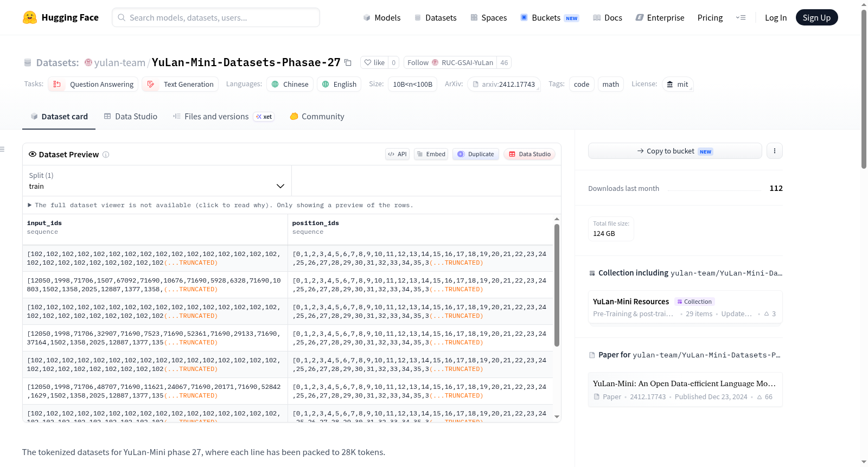
Task: Switch to the Data Studio tab
Action: pyautogui.click(x=130, y=117)
